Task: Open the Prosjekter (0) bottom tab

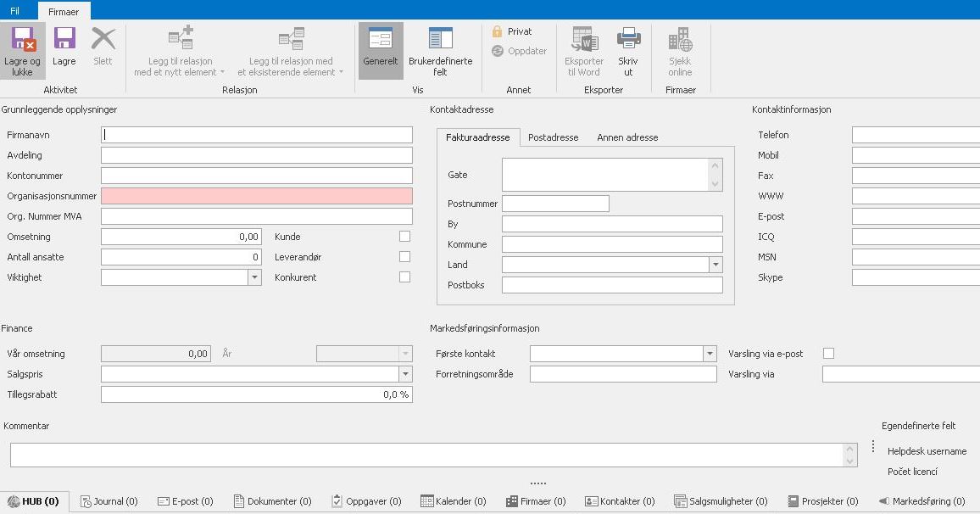Action: click(x=823, y=501)
